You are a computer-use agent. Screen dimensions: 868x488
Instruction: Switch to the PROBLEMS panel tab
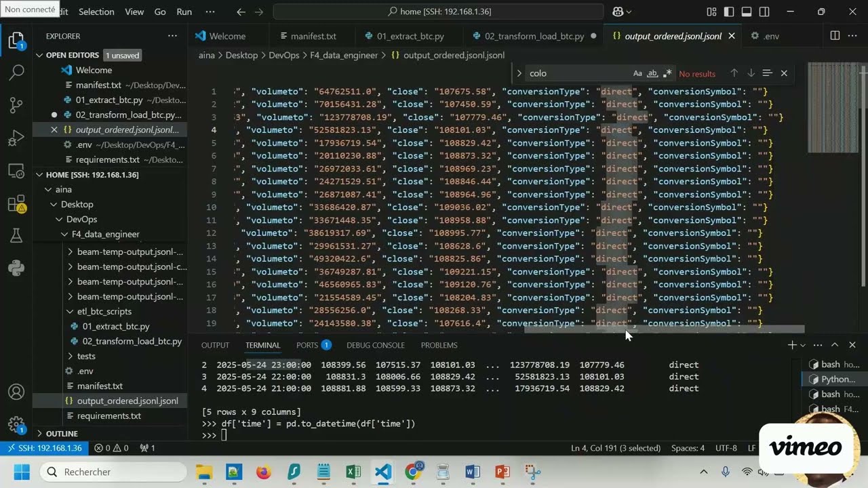(x=439, y=345)
